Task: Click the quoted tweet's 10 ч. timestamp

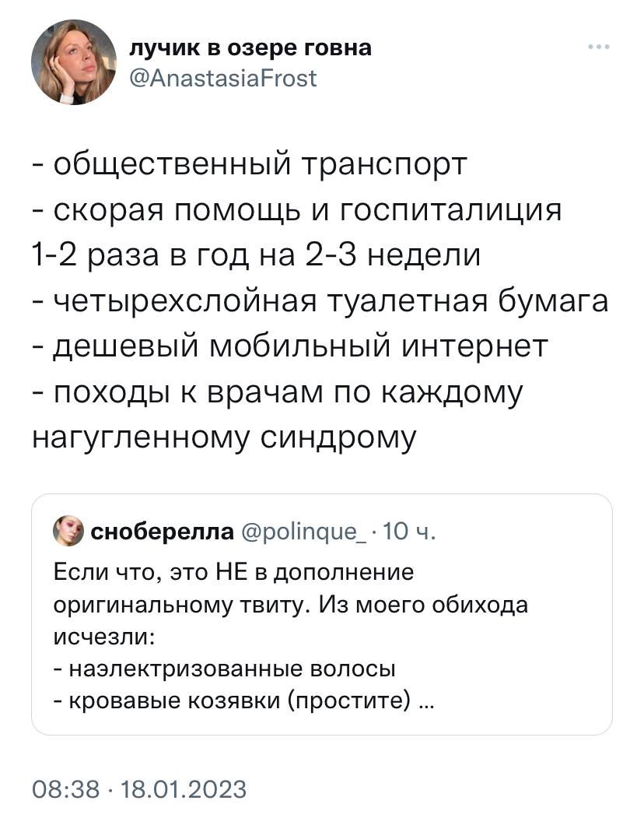Action: [409, 531]
